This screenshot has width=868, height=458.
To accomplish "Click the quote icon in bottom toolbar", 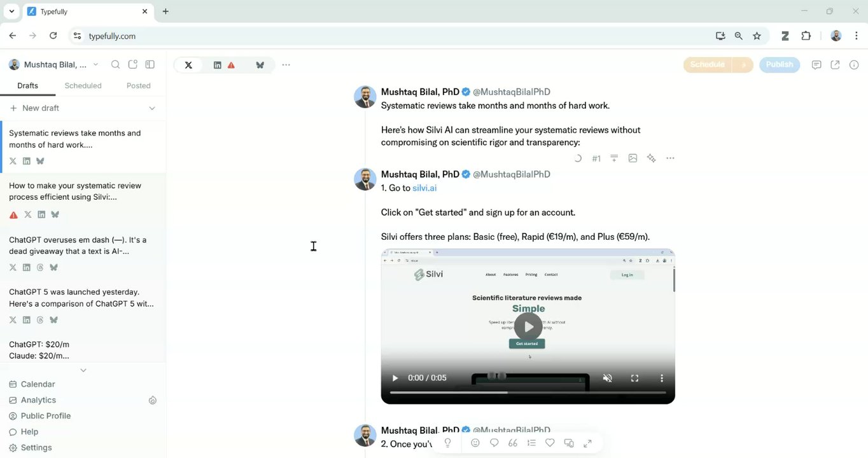I will coord(513,443).
